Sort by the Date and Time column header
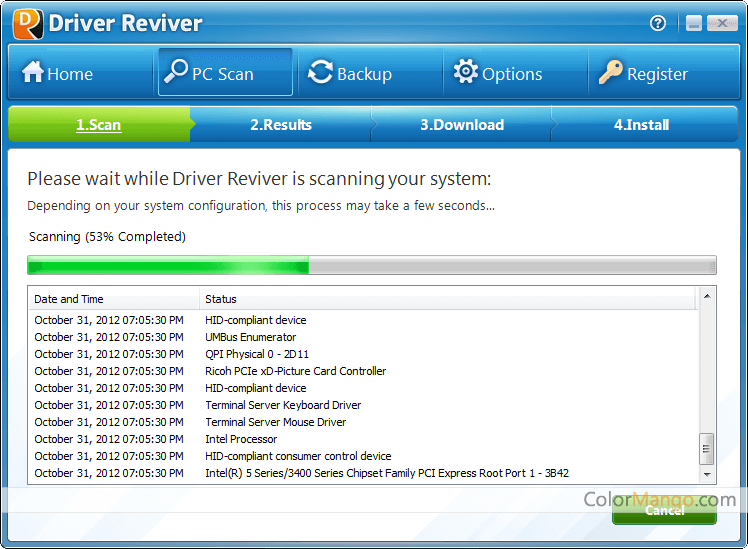 pos(114,299)
